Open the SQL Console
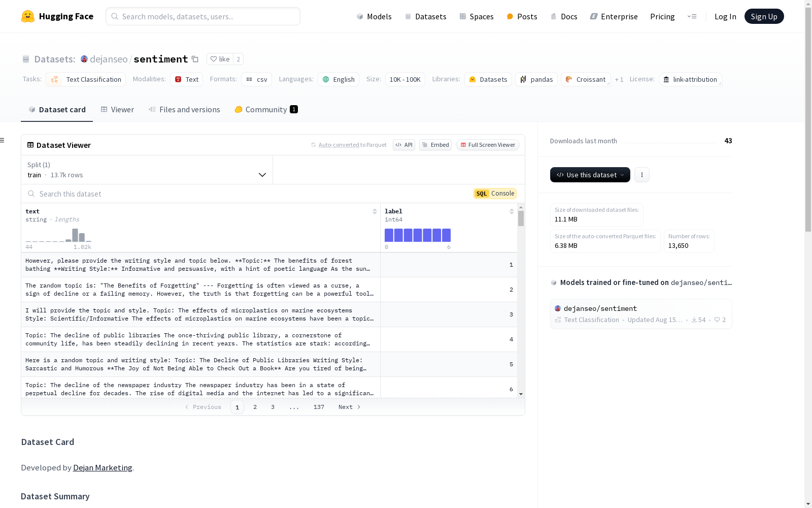Image resolution: width=812 pixels, height=508 pixels. 495,194
